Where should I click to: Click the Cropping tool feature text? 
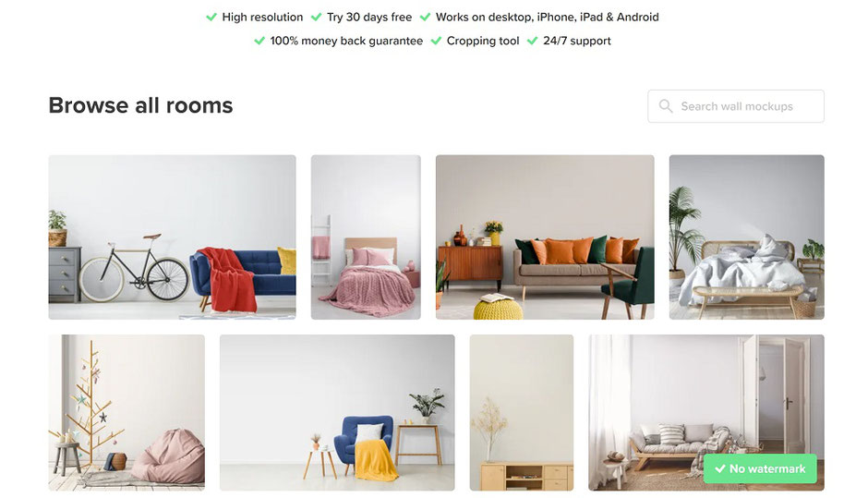[x=483, y=41]
